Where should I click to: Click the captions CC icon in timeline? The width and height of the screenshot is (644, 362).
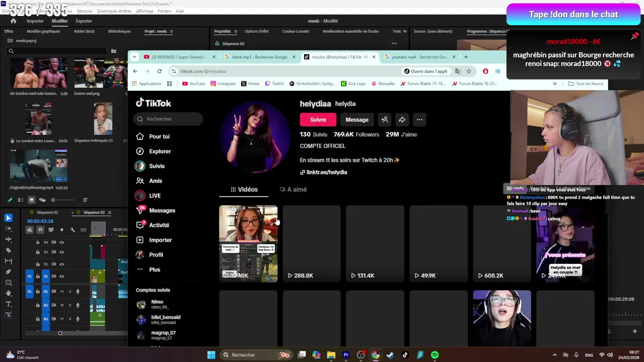[84, 230]
